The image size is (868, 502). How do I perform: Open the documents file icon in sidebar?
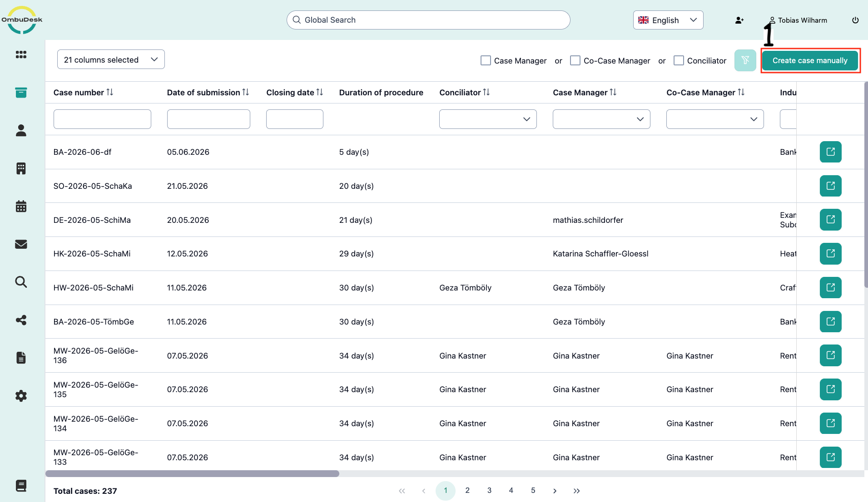[x=21, y=358]
